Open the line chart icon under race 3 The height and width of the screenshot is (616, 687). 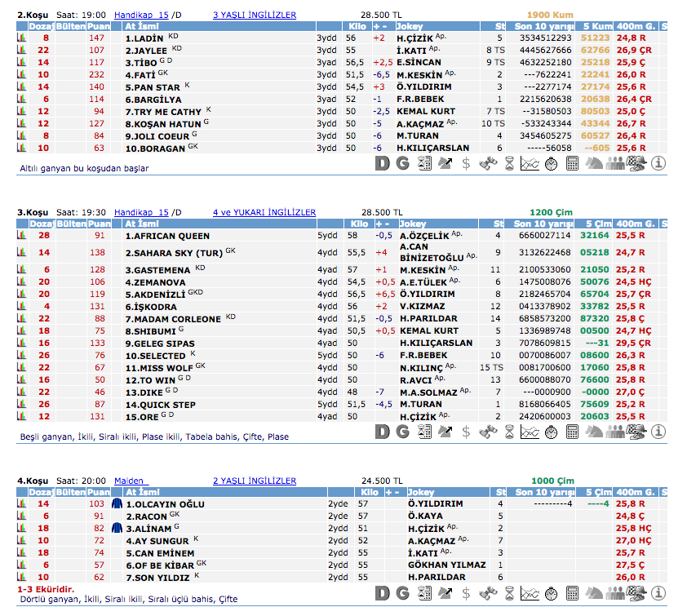point(530,431)
